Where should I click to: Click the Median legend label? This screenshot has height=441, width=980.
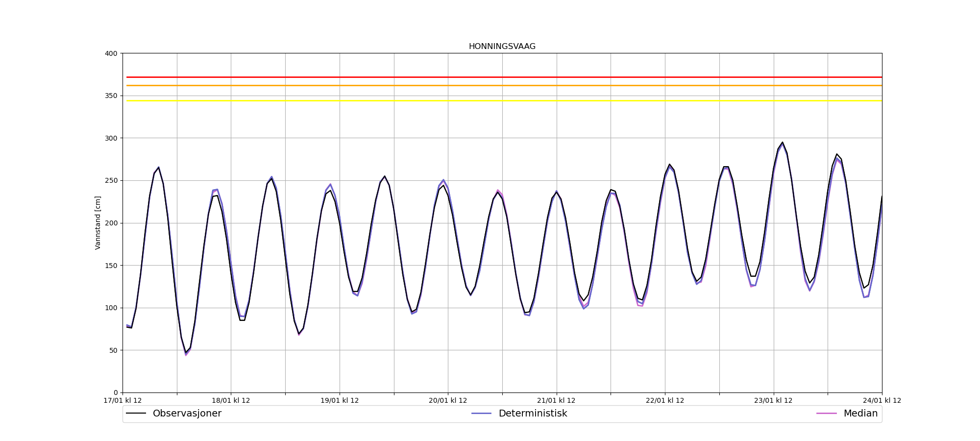[860, 414]
